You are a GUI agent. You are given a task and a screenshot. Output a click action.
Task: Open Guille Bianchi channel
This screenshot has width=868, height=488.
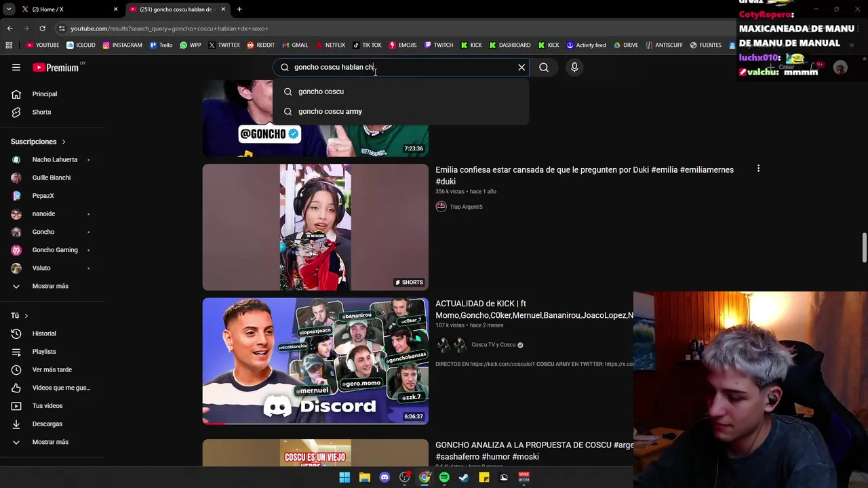(52, 178)
